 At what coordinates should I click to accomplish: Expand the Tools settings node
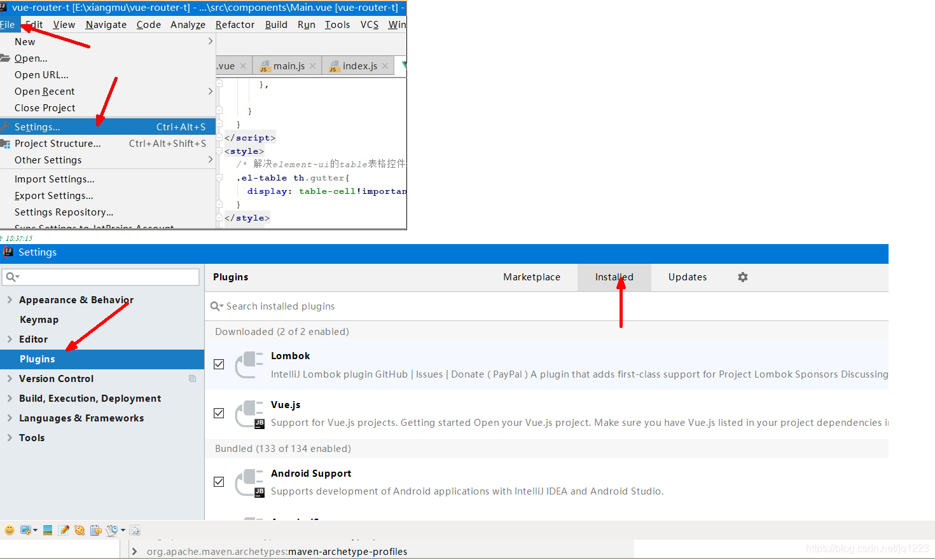pos(10,438)
